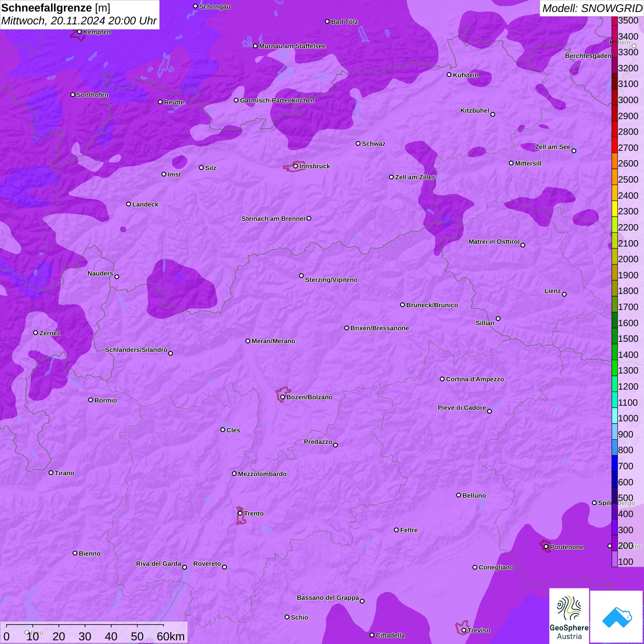This screenshot has height=644, width=644.
Task: Click the 'Rovereto' label
Action: [207, 563]
